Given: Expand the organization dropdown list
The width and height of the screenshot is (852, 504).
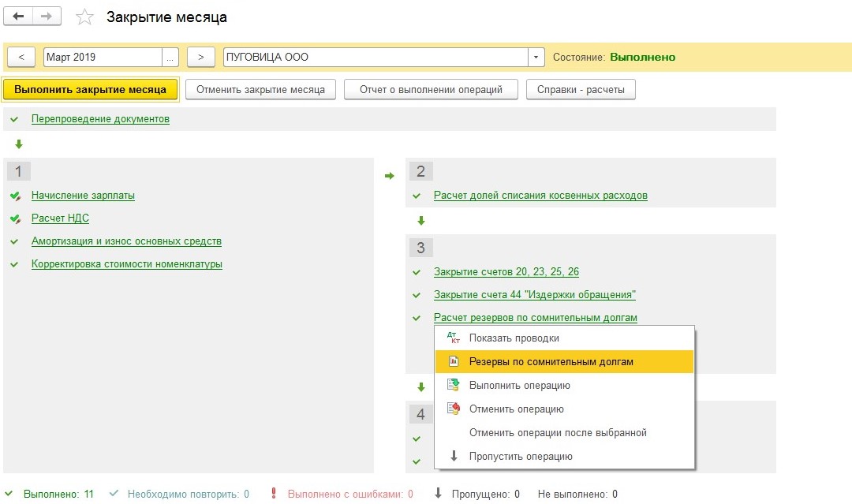Looking at the screenshot, I should pos(536,58).
